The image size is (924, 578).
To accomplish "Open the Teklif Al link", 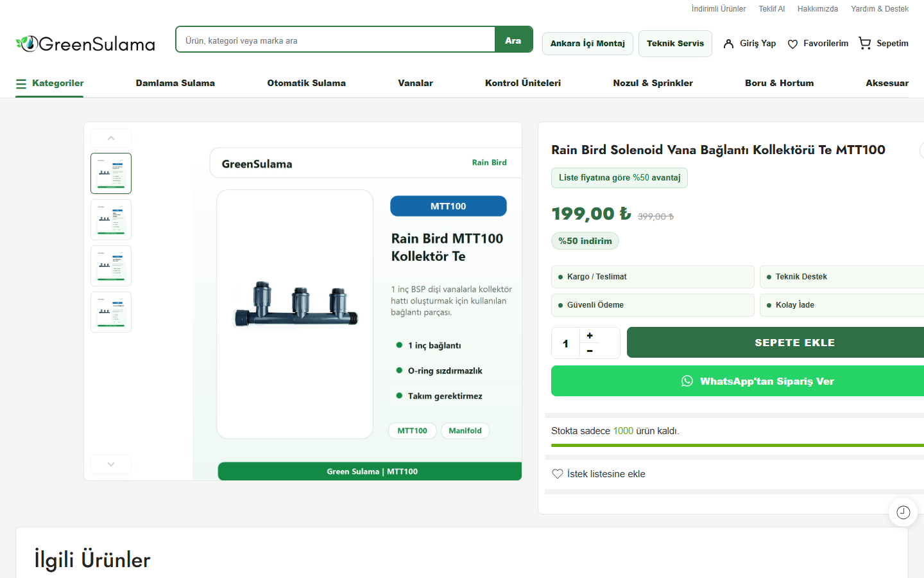I will (x=772, y=9).
